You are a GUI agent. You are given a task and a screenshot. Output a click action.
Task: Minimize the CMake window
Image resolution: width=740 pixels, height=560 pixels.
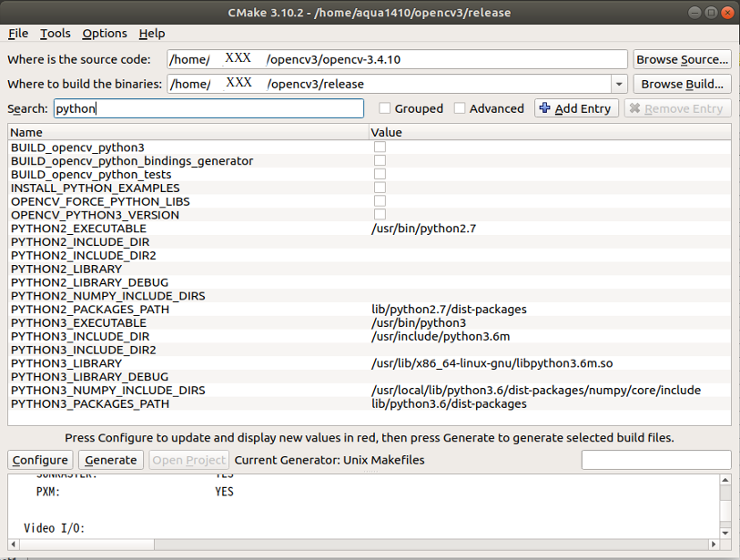point(694,12)
